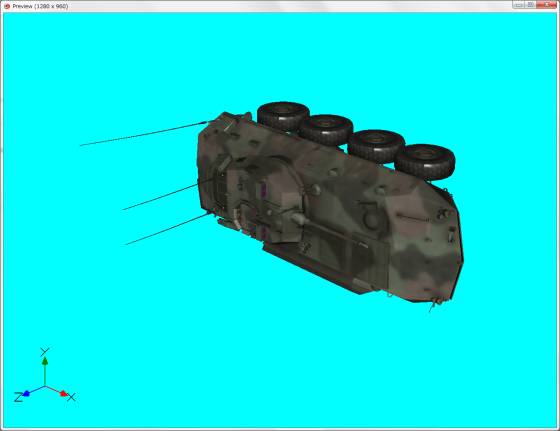Click the red X axis arrowhead on the gizmo
This screenshot has height=431, width=560.
point(64,394)
